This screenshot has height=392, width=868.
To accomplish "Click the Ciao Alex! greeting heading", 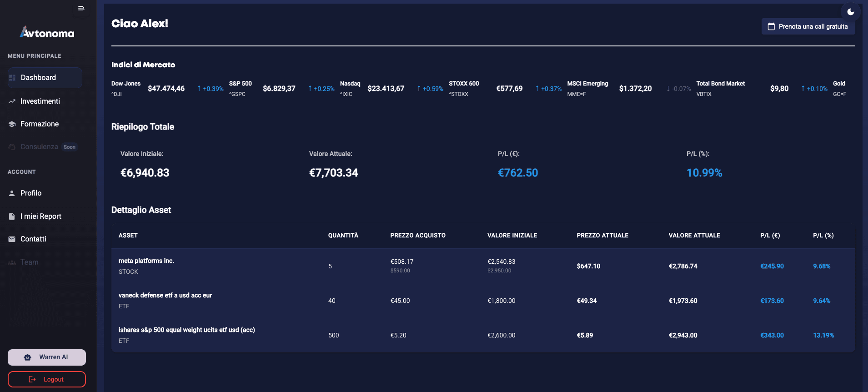I will pos(140,24).
